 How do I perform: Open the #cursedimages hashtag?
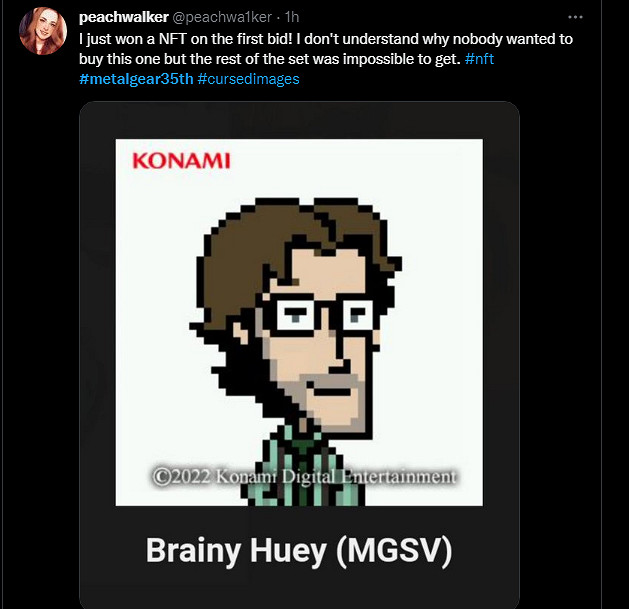[248, 79]
